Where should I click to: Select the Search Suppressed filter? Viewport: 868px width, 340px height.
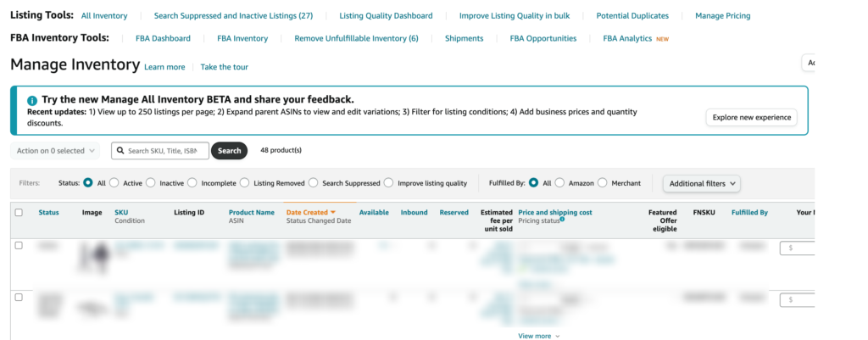pyautogui.click(x=314, y=183)
